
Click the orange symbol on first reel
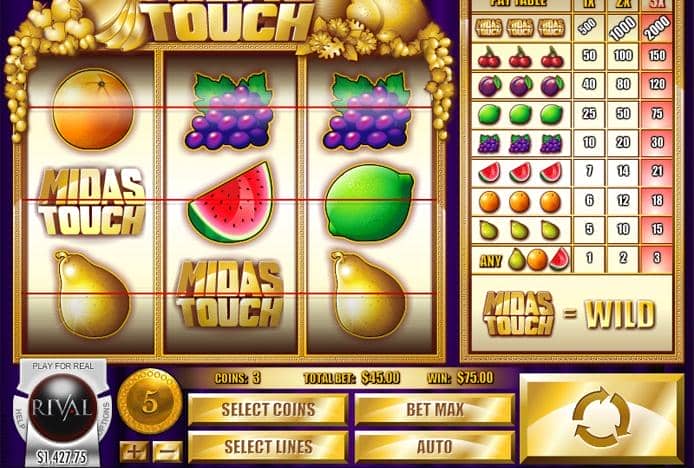coord(93,109)
